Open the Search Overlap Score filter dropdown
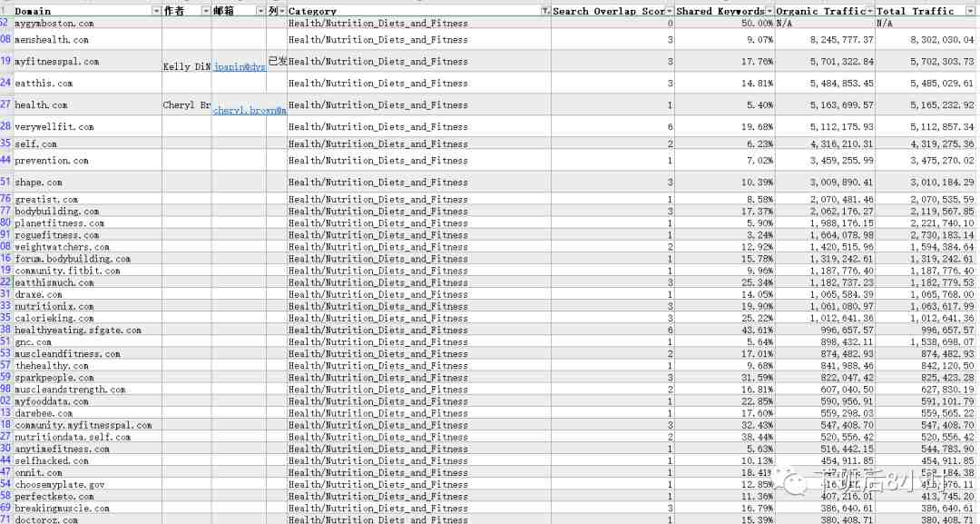The height and width of the screenshot is (524, 980). tap(670, 11)
